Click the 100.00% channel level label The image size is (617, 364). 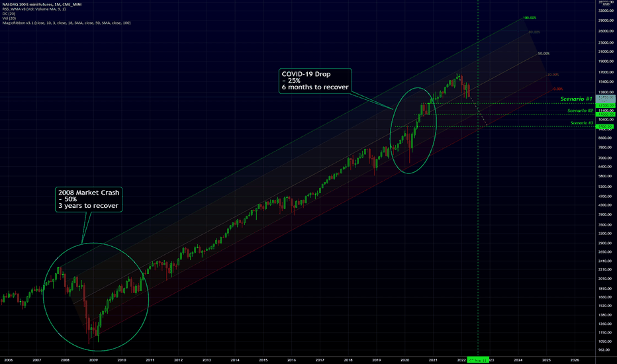(x=529, y=18)
